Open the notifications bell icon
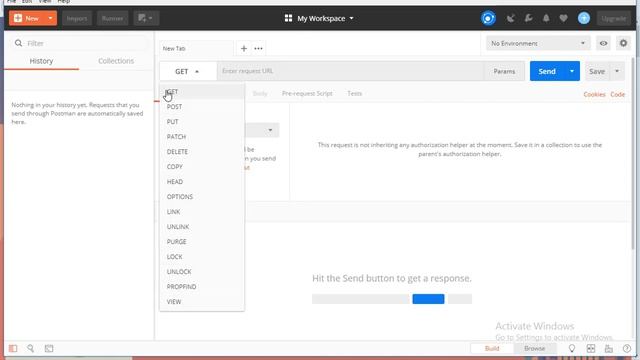The height and width of the screenshot is (360, 640). pos(546,18)
